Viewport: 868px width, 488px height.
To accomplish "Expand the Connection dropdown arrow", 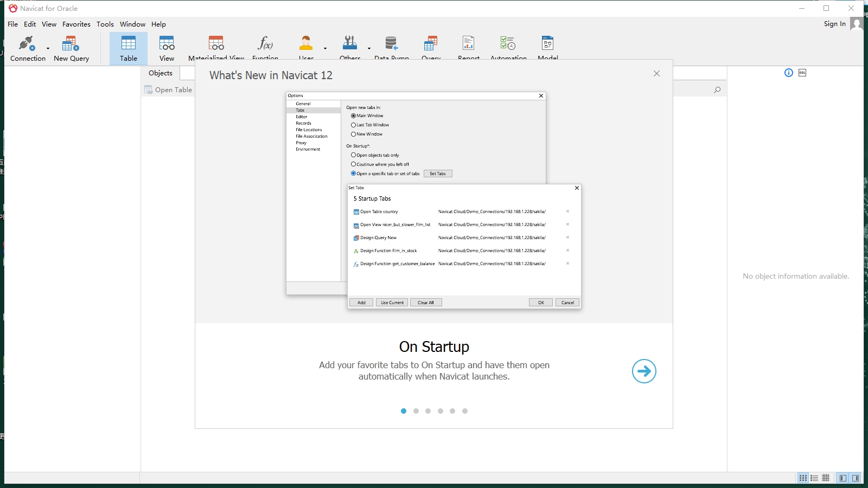I will pos(48,48).
